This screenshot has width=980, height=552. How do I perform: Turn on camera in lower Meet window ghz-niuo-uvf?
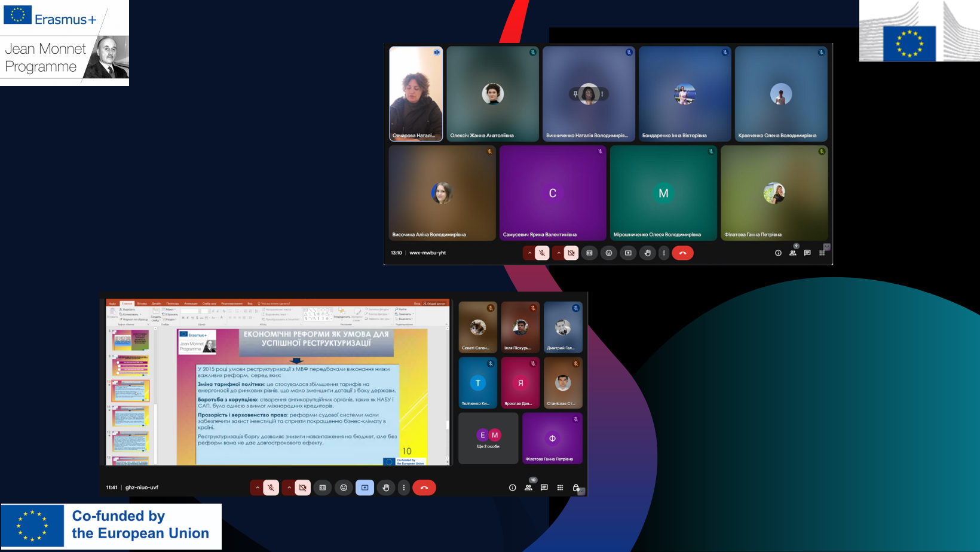(x=303, y=487)
